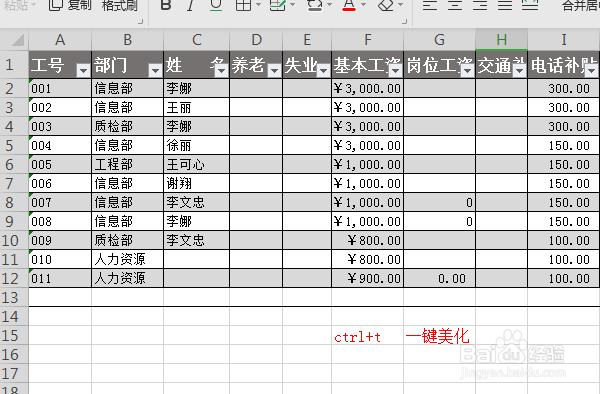Select the ￥900.00 salary cell
Image resolution: width=600 pixels, height=394 pixels.
367,278
